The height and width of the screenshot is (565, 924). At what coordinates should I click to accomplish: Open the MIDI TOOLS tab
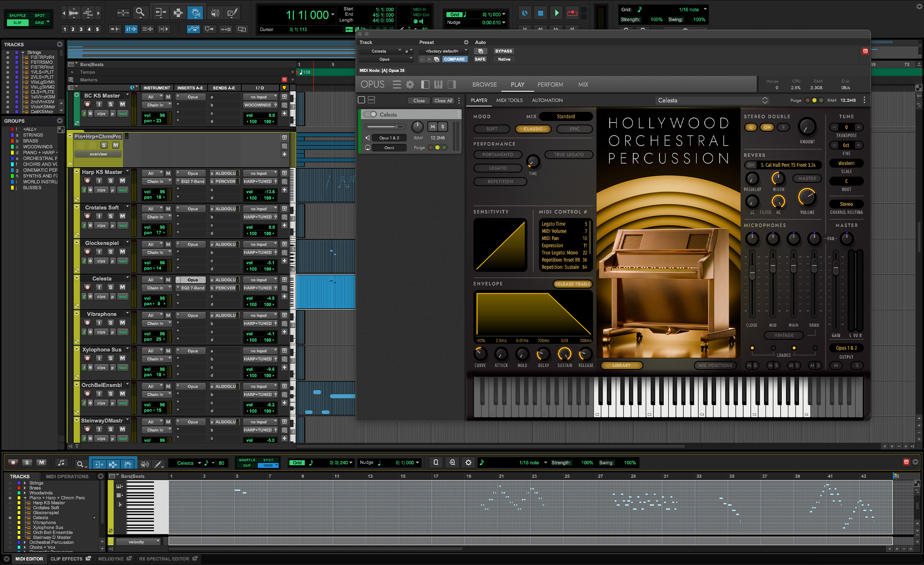coord(509,100)
